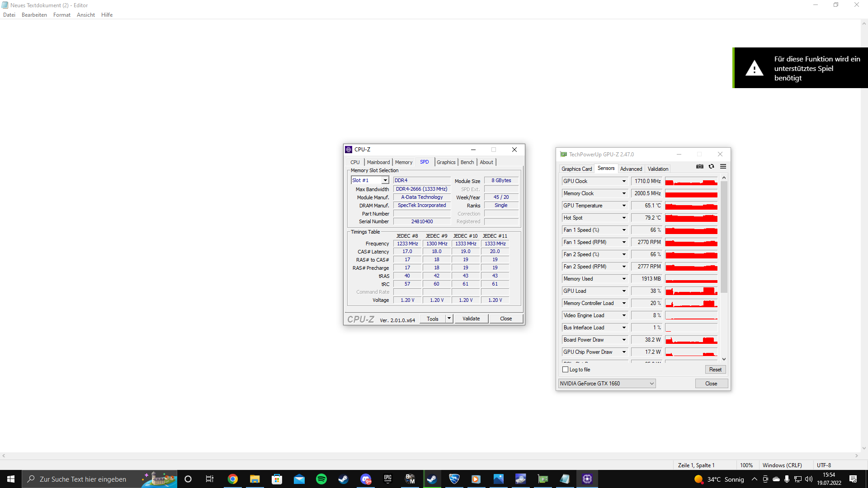Viewport: 868px width, 488px height.
Task: Open the Datei menu in the editor
Action: pos(9,15)
